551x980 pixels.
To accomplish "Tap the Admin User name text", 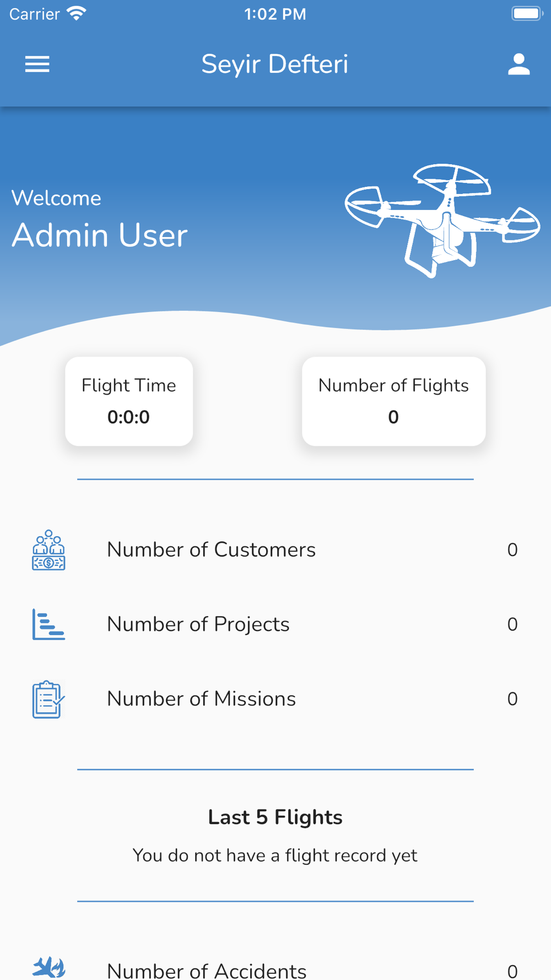I will pos(100,235).
